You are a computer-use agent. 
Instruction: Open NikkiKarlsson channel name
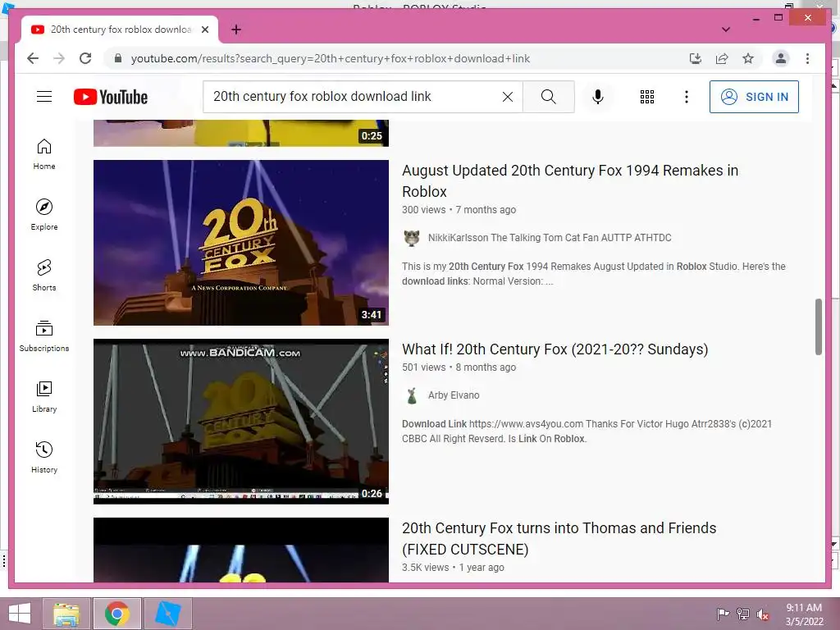(x=549, y=237)
